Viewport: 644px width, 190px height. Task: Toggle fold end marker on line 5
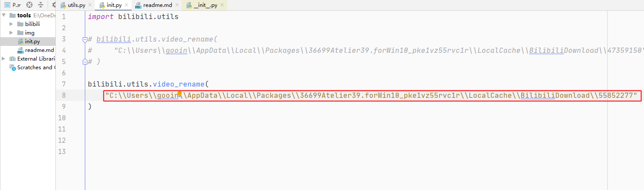tap(85, 61)
